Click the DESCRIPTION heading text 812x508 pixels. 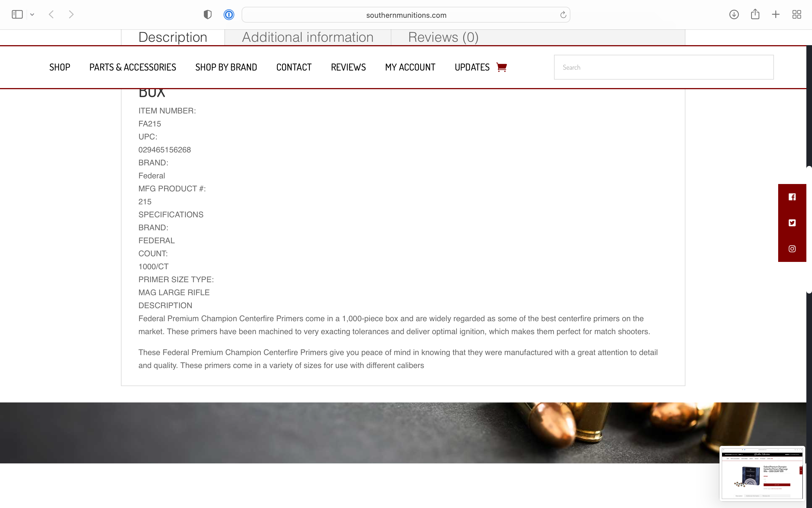pos(165,305)
